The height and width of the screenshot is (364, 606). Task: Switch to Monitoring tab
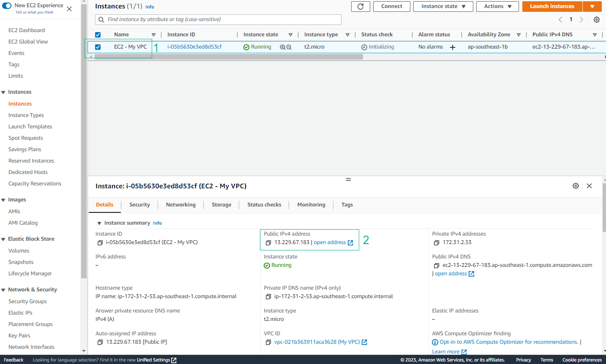tap(311, 205)
